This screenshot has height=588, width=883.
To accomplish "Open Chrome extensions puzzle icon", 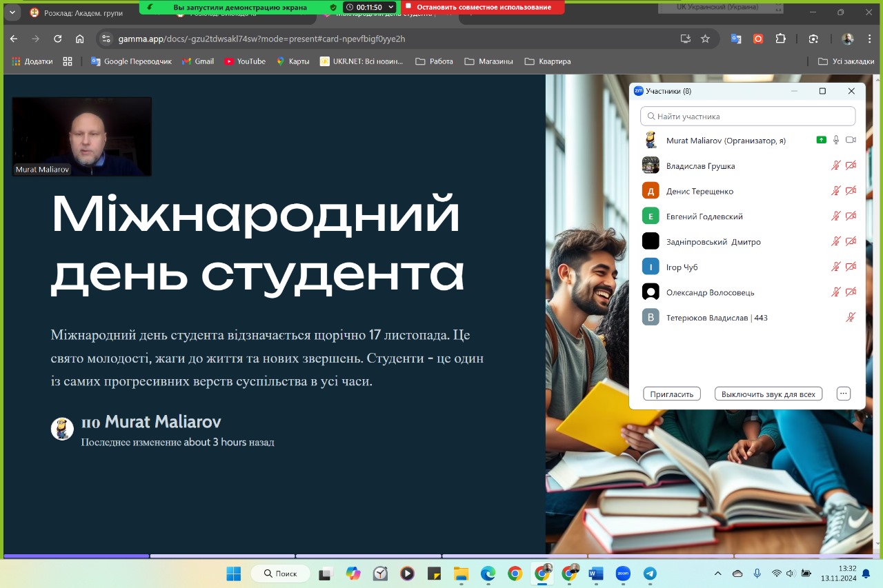I will [780, 39].
